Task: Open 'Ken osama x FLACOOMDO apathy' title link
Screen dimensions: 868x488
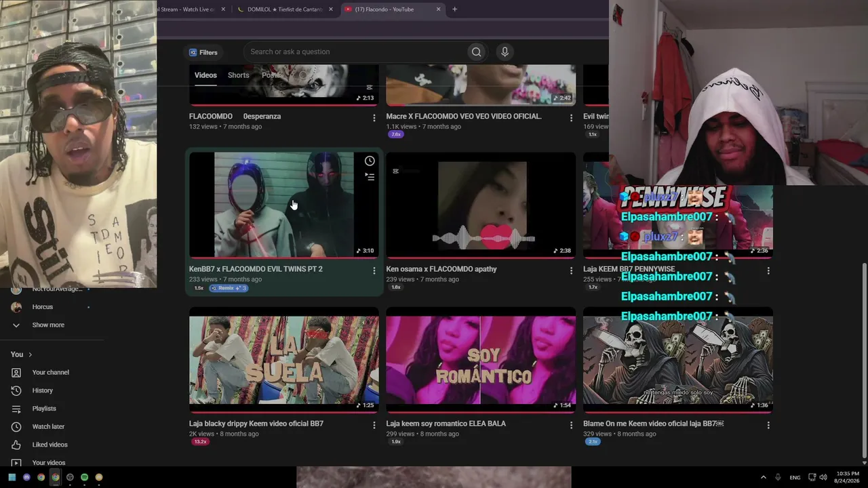Action: click(x=441, y=269)
